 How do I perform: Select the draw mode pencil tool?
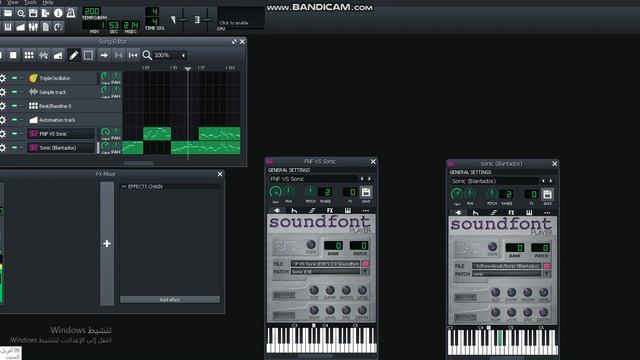point(73,55)
